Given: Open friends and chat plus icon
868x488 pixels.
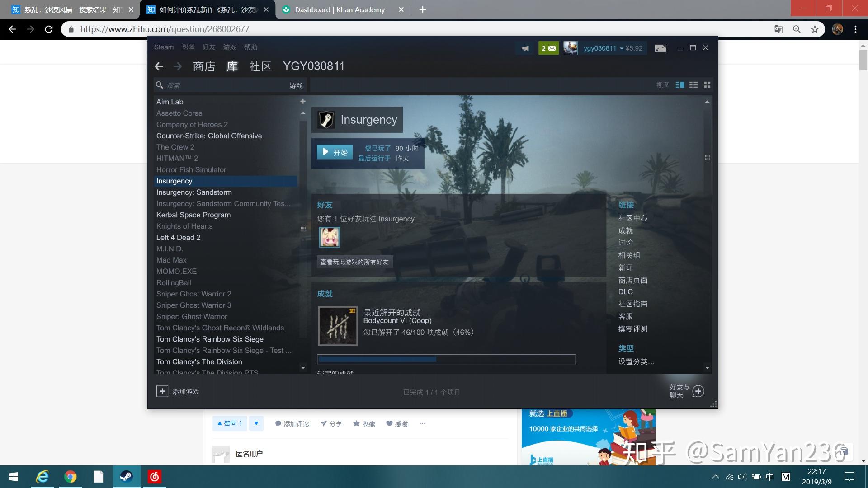Looking at the screenshot, I should tap(698, 391).
